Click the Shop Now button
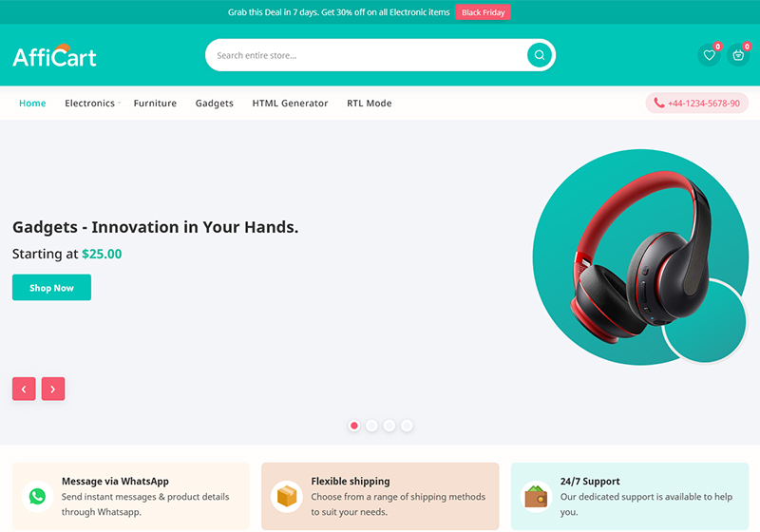The width and height of the screenshot is (760, 532). (51, 288)
